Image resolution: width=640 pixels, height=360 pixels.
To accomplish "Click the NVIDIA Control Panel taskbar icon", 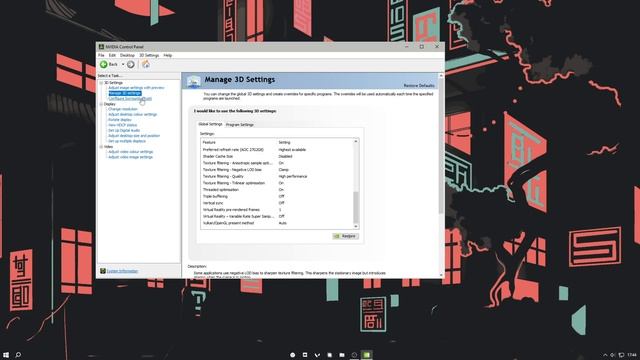I will (x=367, y=355).
